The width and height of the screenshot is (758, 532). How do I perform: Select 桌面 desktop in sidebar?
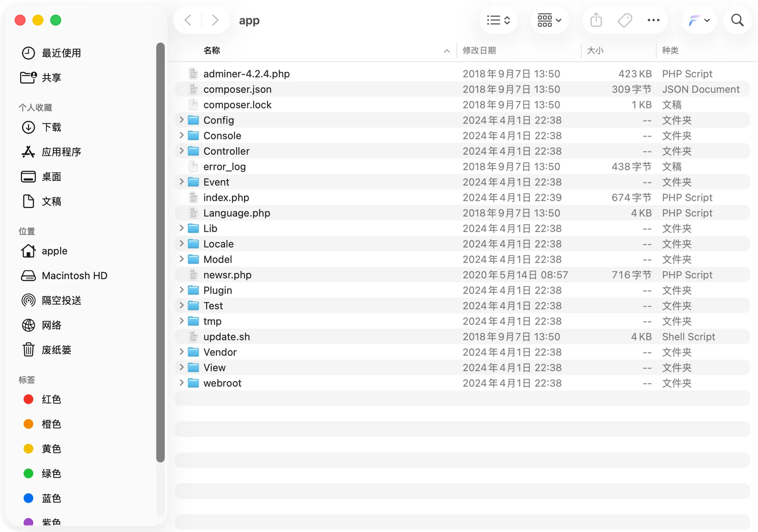point(41,177)
